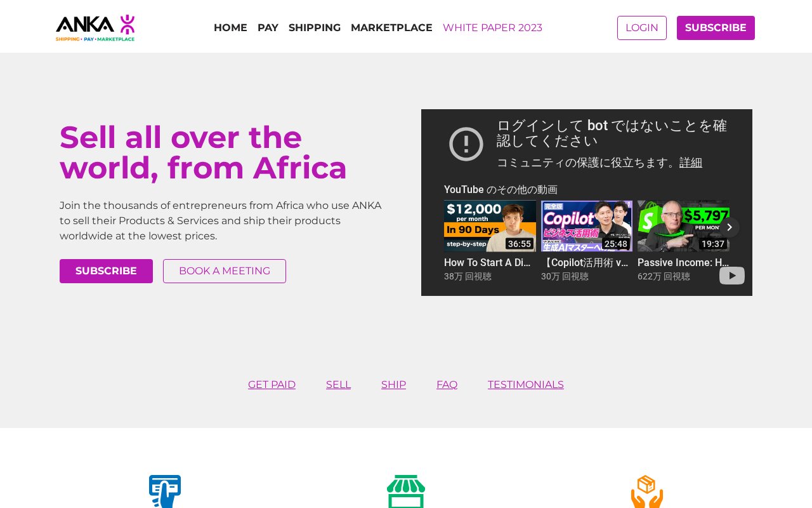
Task: Open the SHIPPING menu item
Action: (315, 28)
